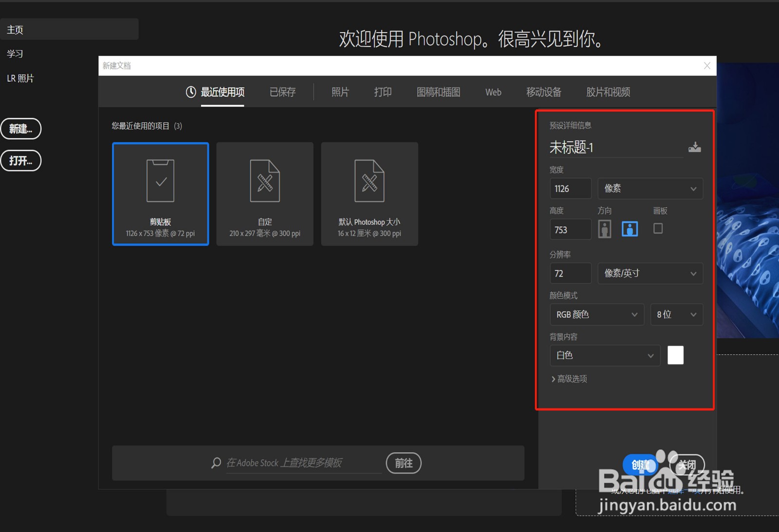This screenshot has height=532, width=779.
Task: Select portrait orientation icon
Action: pos(605,229)
